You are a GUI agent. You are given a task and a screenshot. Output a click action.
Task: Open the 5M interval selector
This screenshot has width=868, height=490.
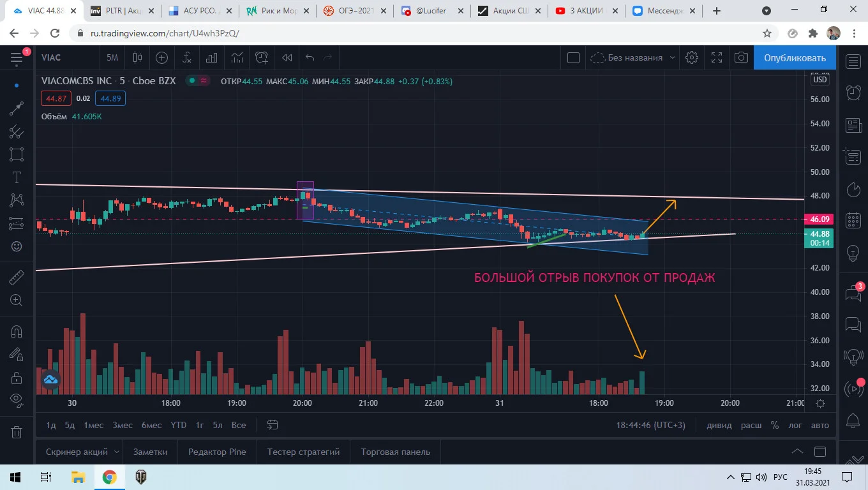coord(112,57)
